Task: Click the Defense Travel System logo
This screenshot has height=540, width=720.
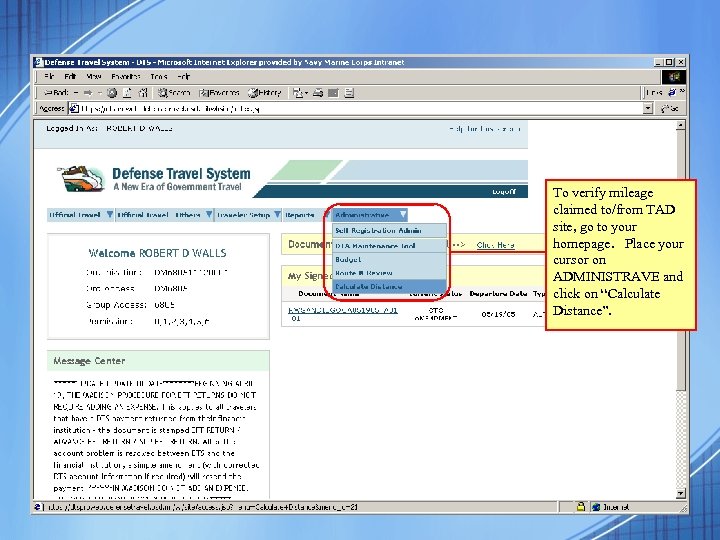Action: click(x=154, y=179)
